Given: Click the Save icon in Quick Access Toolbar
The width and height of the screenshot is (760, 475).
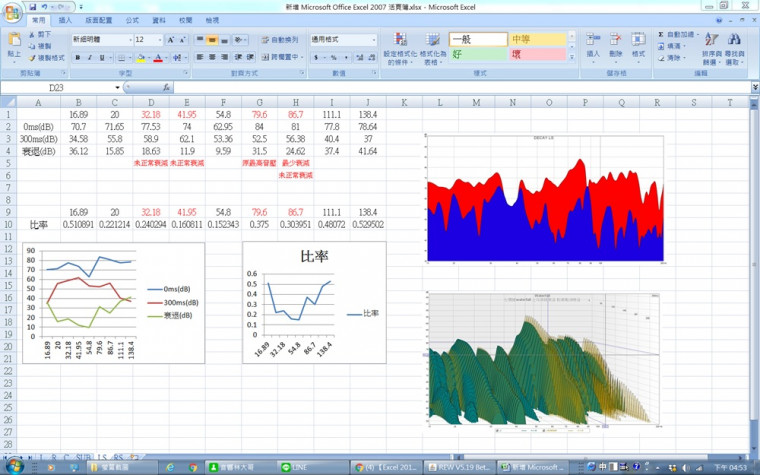Looking at the screenshot, I should 32,6.
